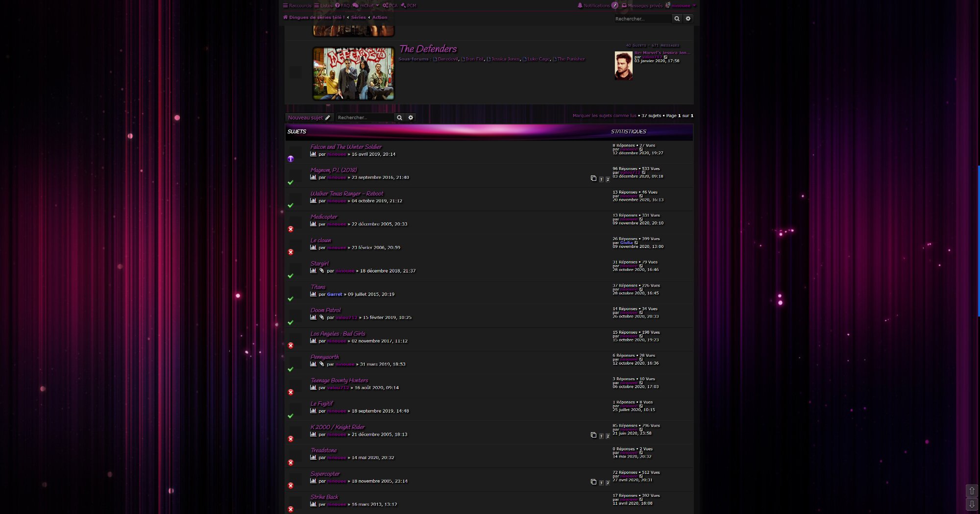
Task: Open Giulia's profile in Le clown row
Action: [626, 243]
